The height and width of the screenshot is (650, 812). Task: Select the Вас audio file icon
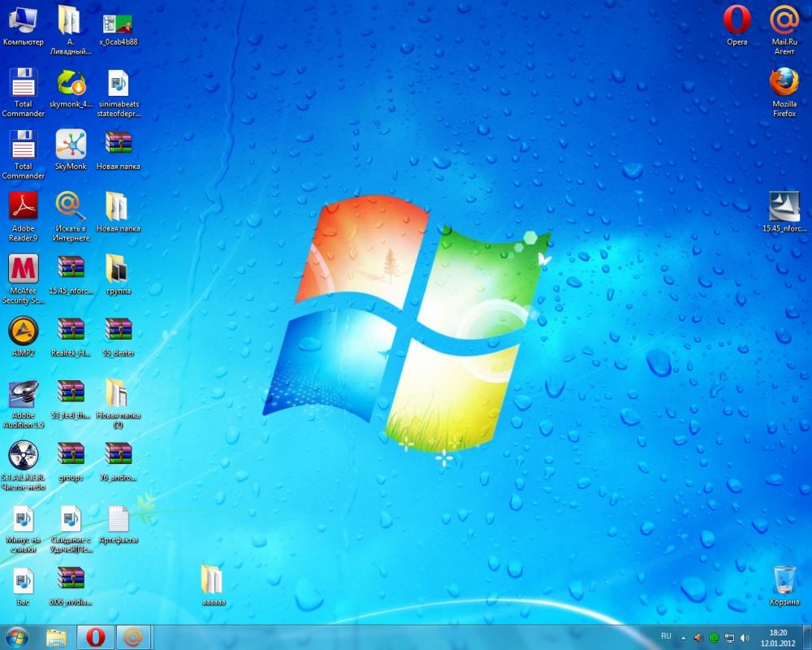[24, 586]
